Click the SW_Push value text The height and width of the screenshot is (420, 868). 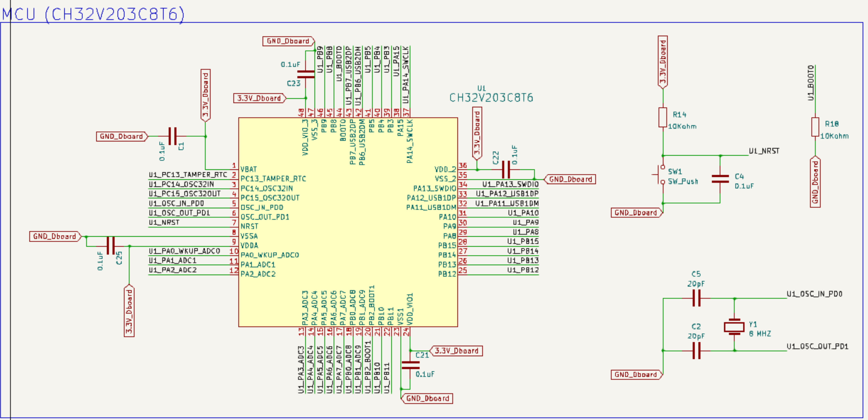683,181
